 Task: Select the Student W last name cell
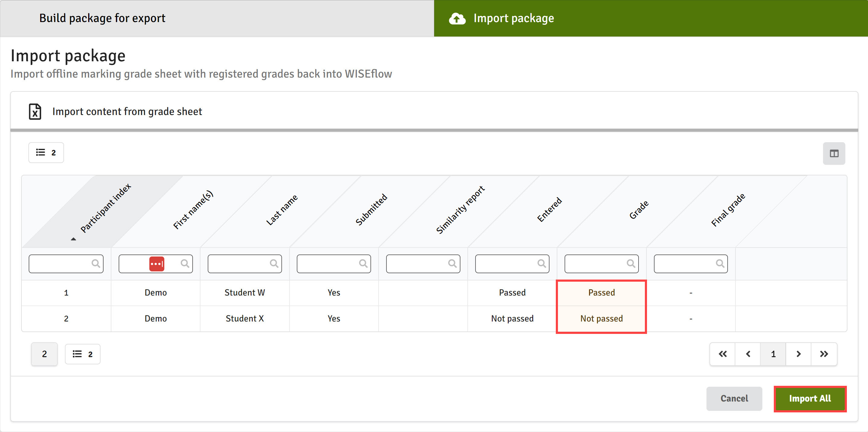click(245, 293)
